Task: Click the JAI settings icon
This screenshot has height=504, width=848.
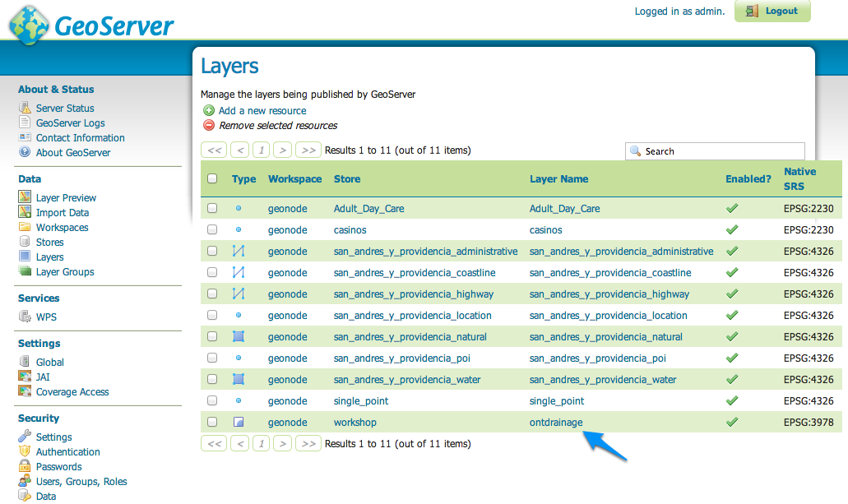Action: (x=25, y=377)
